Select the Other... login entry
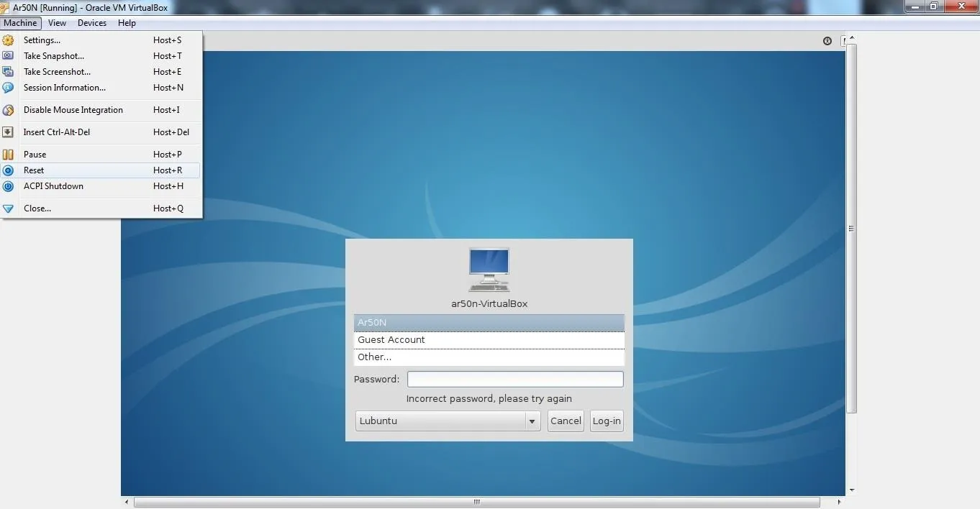This screenshot has width=980, height=509. [489, 357]
